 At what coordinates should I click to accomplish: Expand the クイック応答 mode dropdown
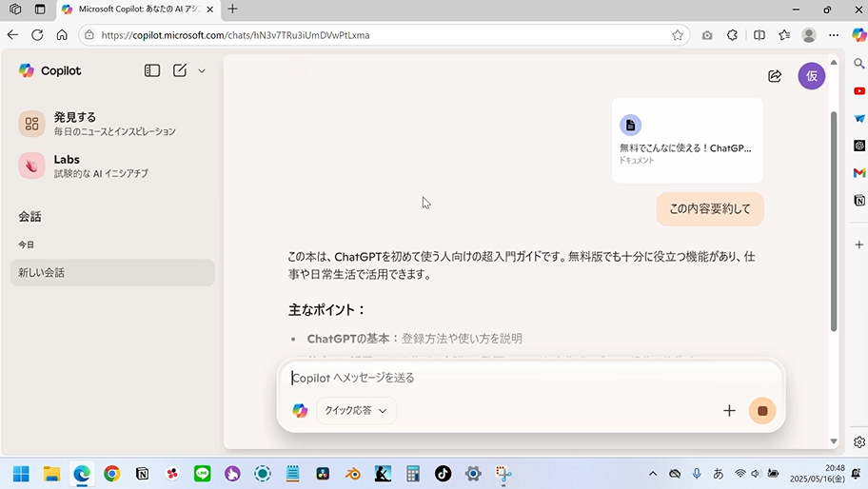pyautogui.click(x=356, y=411)
